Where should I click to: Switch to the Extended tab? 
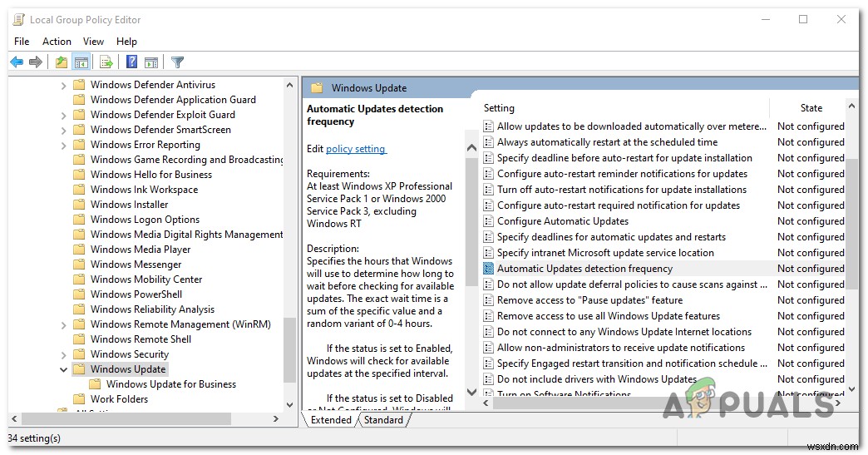pyautogui.click(x=331, y=419)
